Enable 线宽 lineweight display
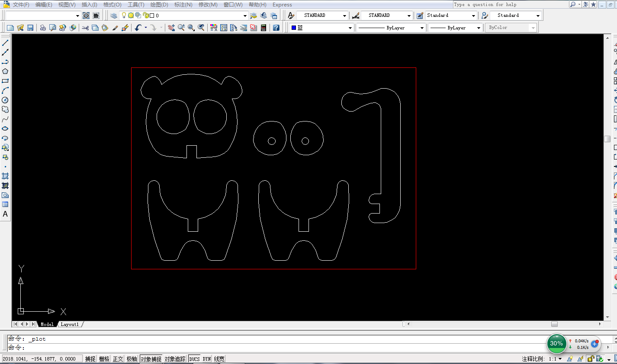This screenshot has width=617, height=364. [x=219, y=358]
